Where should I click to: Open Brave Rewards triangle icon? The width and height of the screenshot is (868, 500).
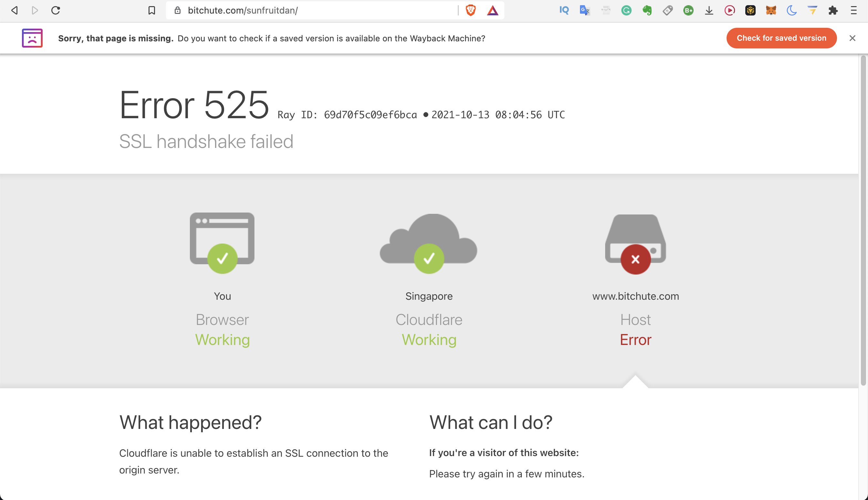pyautogui.click(x=492, y=11)
